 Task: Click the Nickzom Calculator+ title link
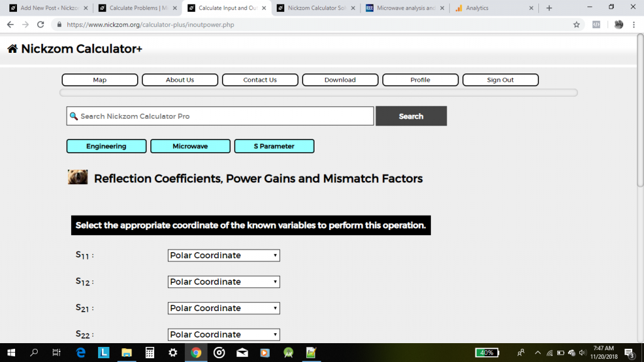[x=81, y=49]
